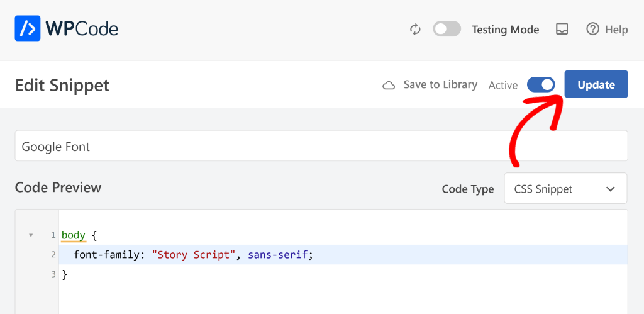The width and height of the screenshot is (644, 314).
Task: Click the refresh sync icon
Action: pos(415,30)
